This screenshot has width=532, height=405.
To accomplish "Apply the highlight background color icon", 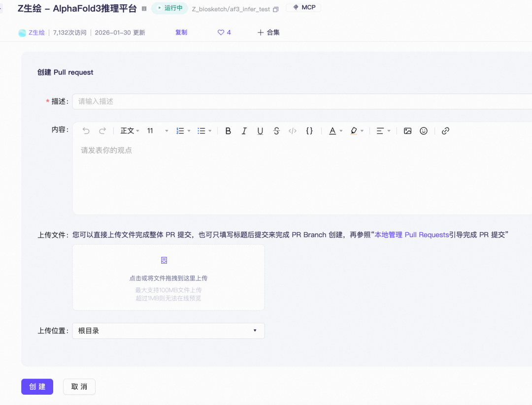I will [354, 131].
